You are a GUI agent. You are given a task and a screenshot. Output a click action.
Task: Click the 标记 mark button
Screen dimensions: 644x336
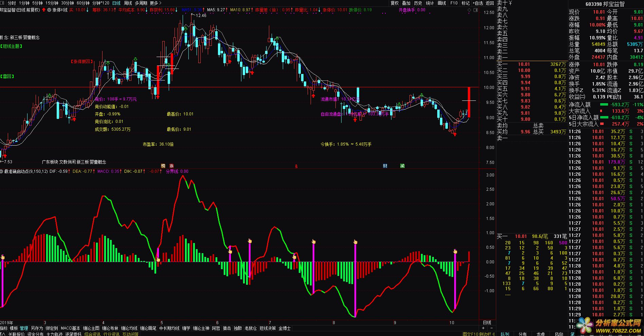465,3
